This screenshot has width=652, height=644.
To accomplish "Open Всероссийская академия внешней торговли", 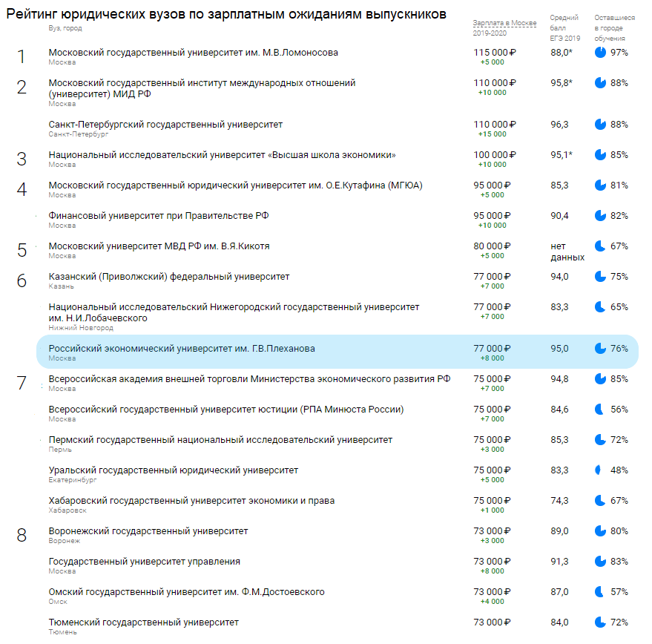I will (249, 379).
